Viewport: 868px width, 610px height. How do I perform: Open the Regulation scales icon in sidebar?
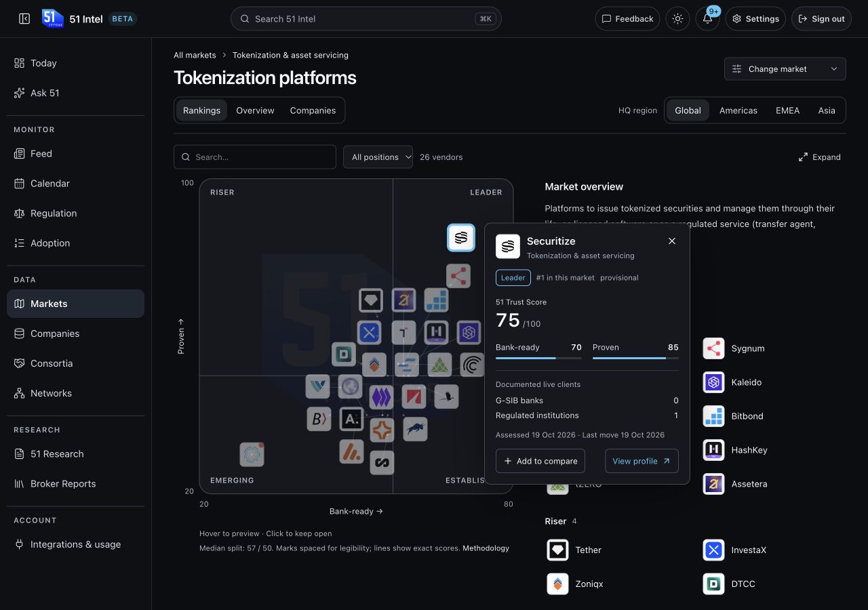coord(19,213)
